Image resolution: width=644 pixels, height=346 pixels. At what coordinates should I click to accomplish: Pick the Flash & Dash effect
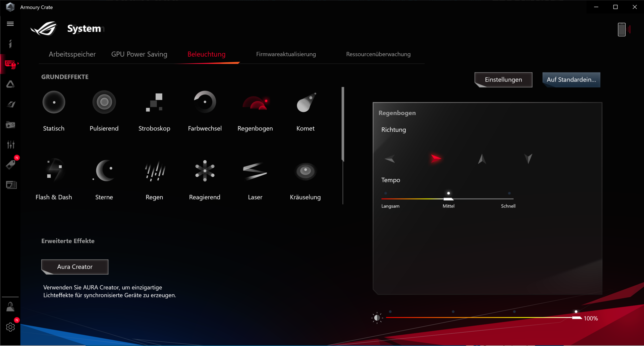tap(54, 180)
